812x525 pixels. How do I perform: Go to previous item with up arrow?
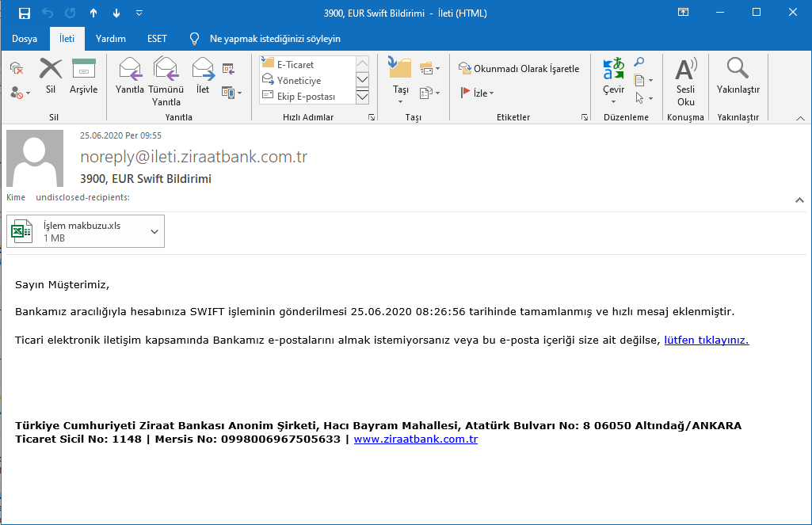tap(93, 13)
